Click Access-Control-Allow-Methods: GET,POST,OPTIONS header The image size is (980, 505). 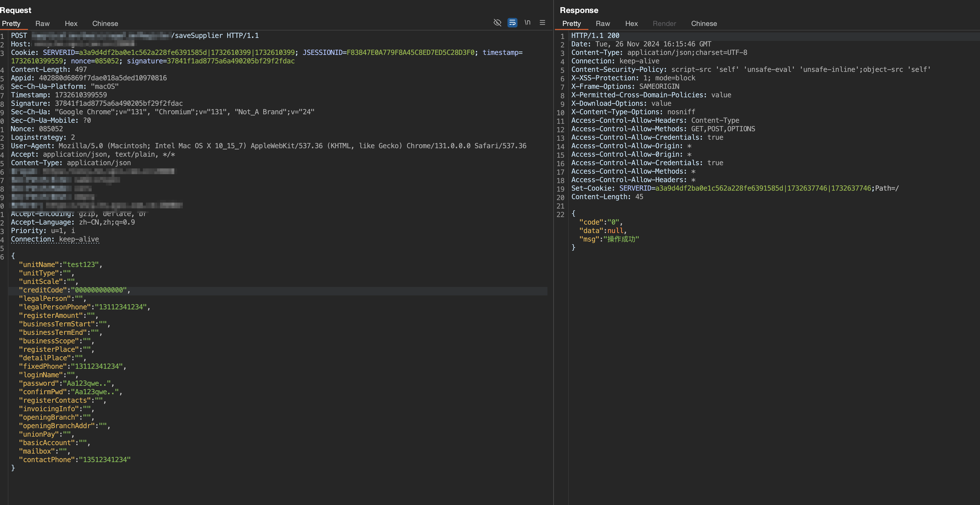663,129
